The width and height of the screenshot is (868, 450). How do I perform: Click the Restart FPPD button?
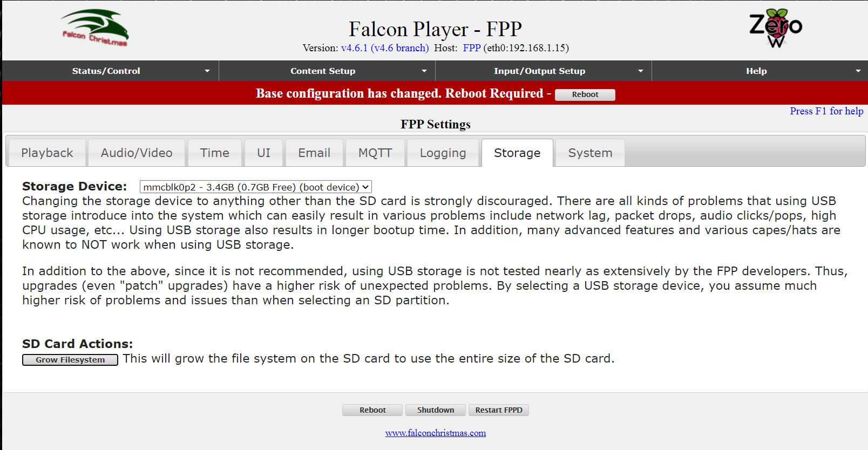click(x=499, y=410)
